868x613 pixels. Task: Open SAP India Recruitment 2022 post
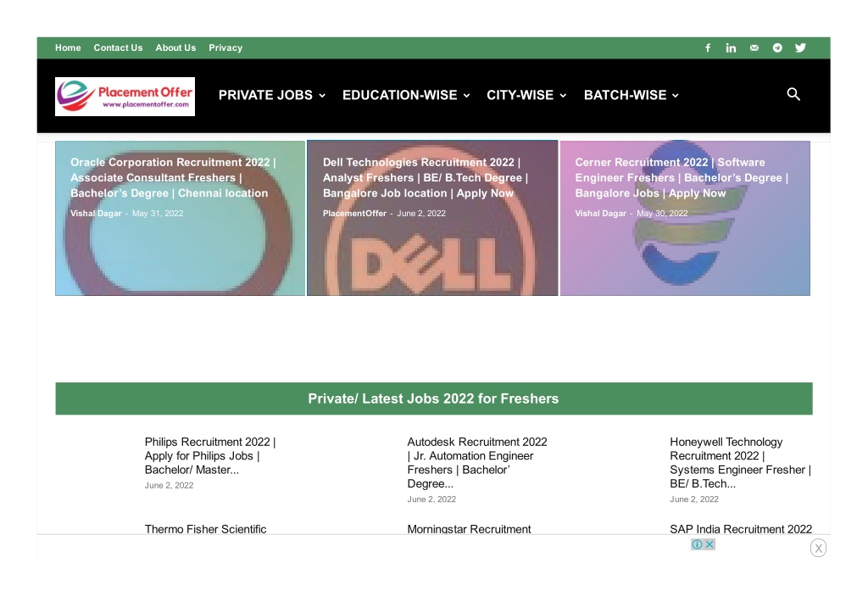click(x=741, y=529)
